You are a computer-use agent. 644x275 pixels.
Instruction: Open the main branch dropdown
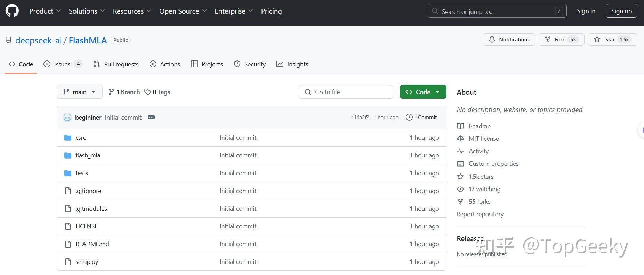(80, 92)
